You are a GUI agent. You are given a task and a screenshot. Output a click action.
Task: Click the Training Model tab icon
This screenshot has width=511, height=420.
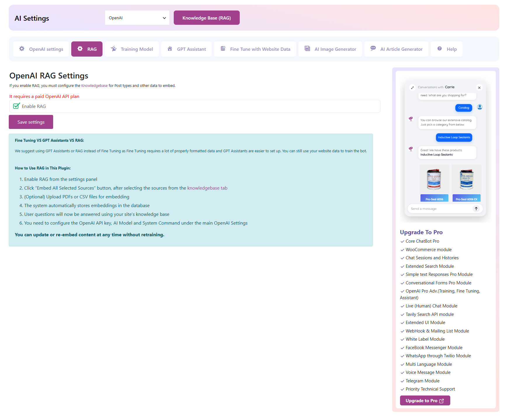[x=114, y=49]
